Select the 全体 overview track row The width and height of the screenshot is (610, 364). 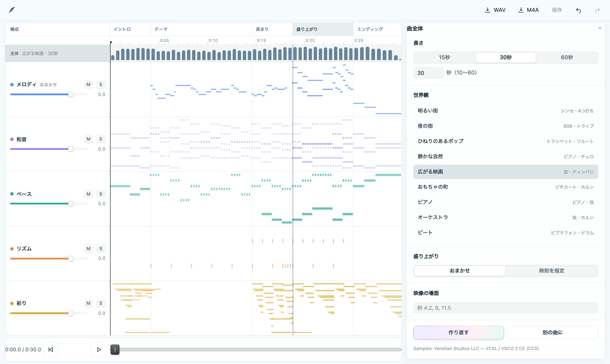click(x=58, y=53)
